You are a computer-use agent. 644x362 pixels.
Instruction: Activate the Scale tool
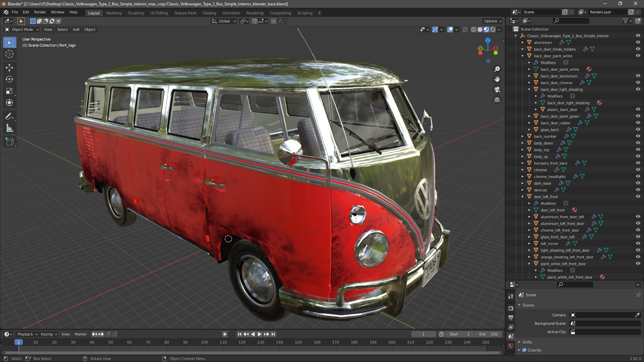pos(9,91)
